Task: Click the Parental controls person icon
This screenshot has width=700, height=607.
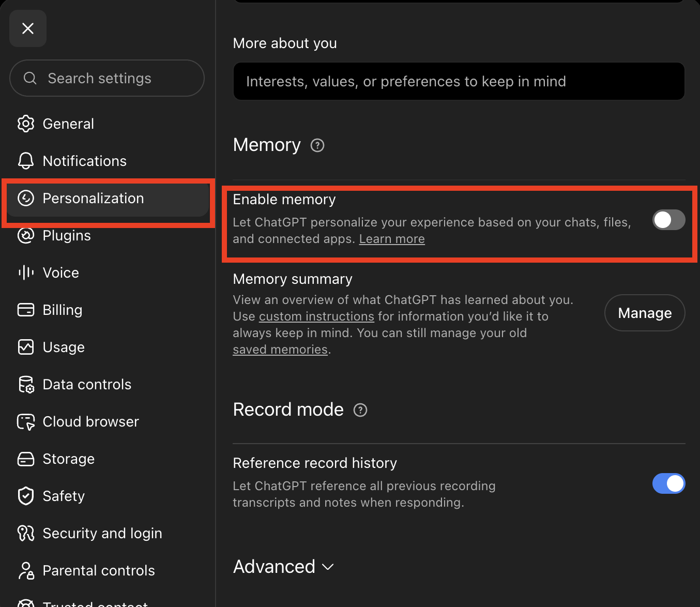Action: point(26,570)
